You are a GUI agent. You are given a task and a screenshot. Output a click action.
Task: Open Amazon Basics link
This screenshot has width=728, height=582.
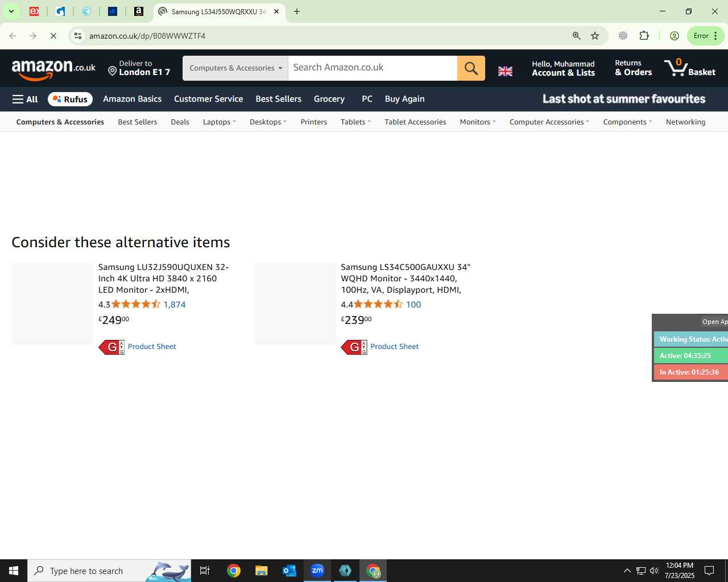pos(132,99)
